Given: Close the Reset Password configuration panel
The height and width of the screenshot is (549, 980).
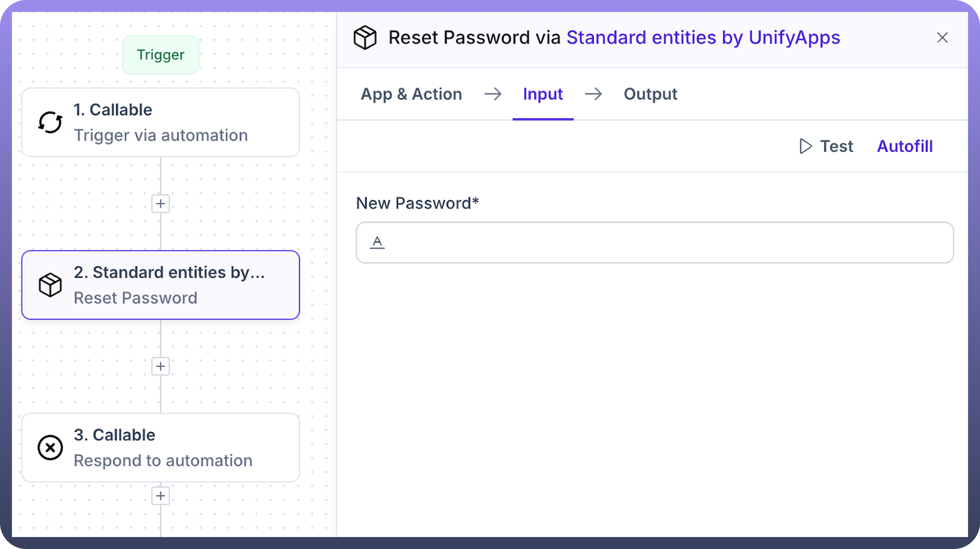Looking at the screenshot, I should [x=942, y=37].
